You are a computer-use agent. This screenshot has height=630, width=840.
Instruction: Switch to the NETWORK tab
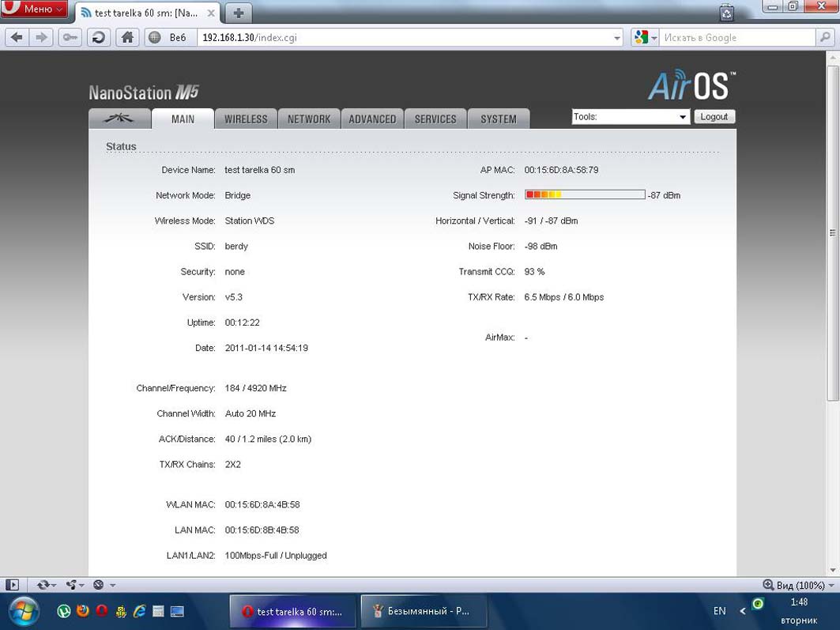(x=309, y=119)
